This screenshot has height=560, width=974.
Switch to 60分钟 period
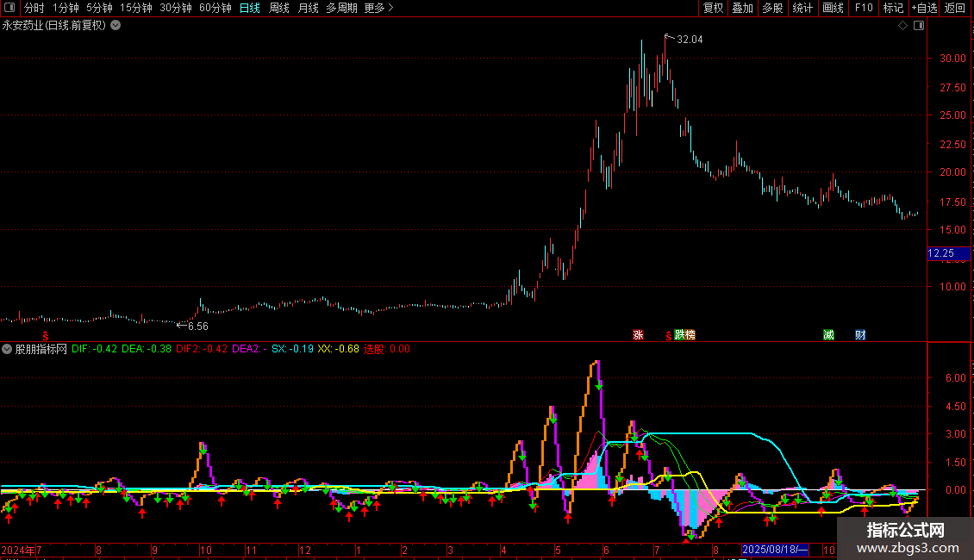coord(215,8)
